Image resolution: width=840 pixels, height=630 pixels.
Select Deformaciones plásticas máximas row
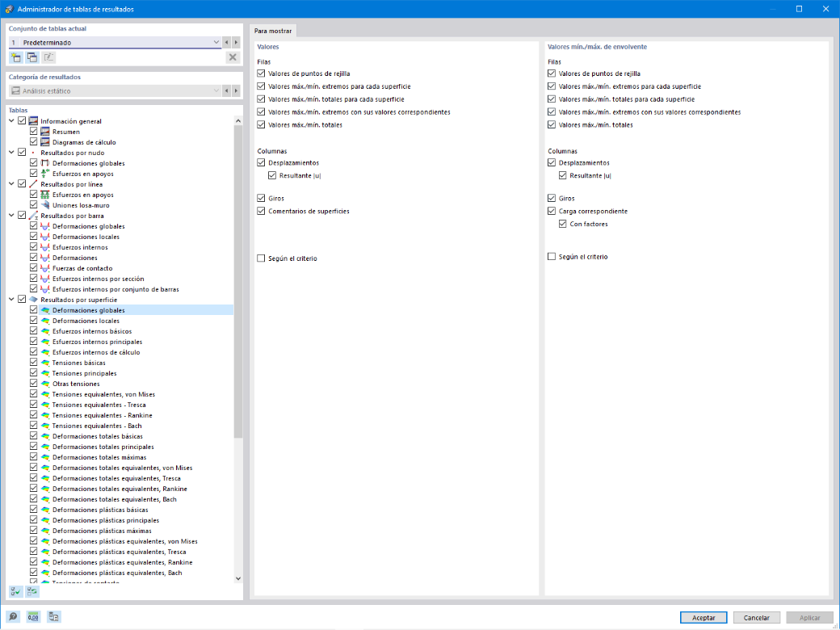102,531
